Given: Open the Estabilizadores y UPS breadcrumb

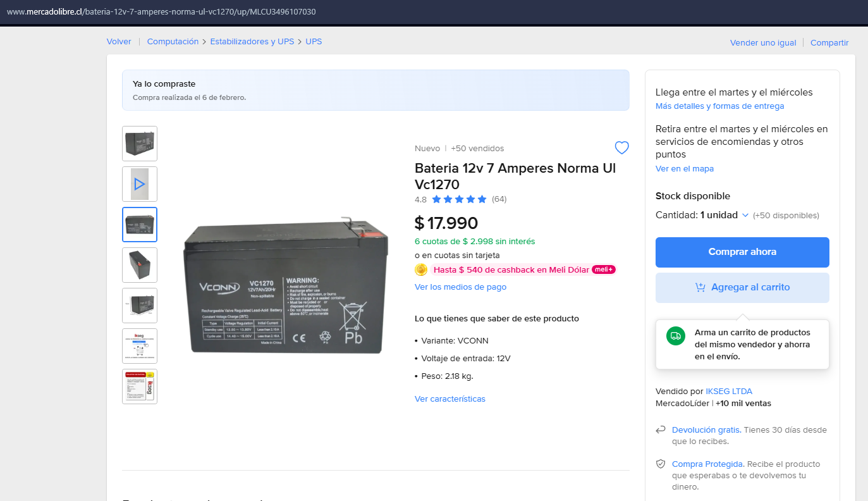Looking at the screenshot, I should 252,42.
